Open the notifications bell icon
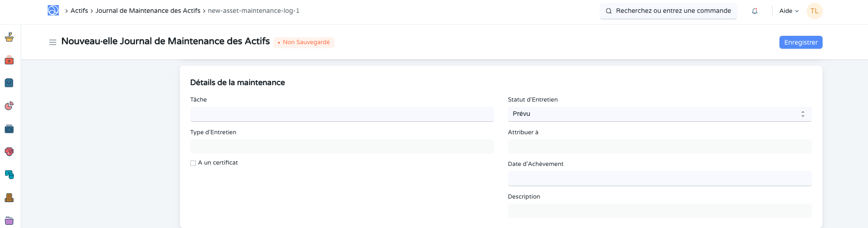This screenshot has width=868, height=228. [x=755, y=11]
